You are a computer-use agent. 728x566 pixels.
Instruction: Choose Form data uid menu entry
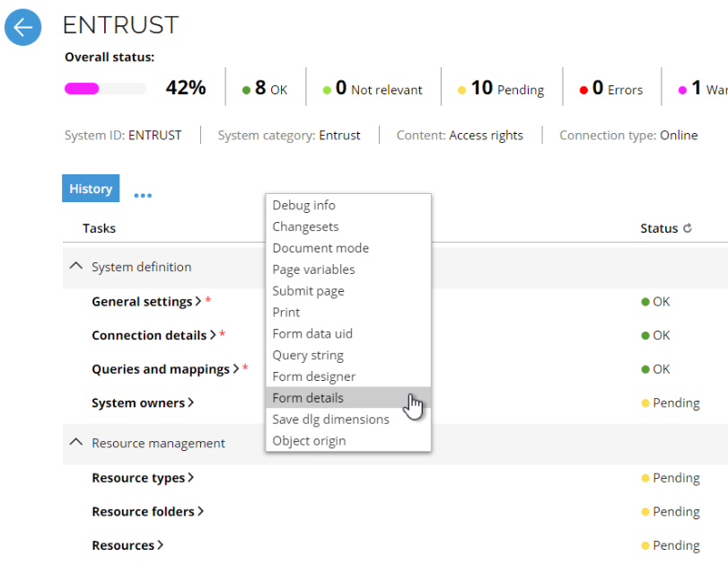[x=348, y=333]
